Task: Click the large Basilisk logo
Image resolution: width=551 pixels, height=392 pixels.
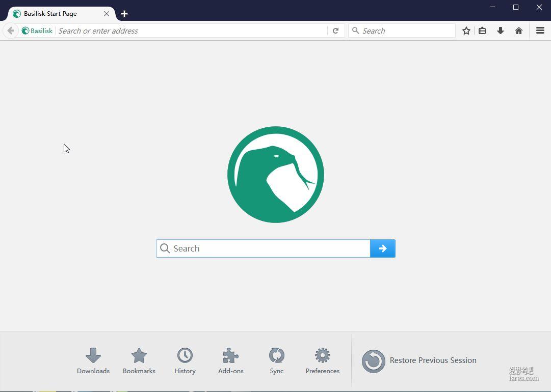Action: pos(275,175)
